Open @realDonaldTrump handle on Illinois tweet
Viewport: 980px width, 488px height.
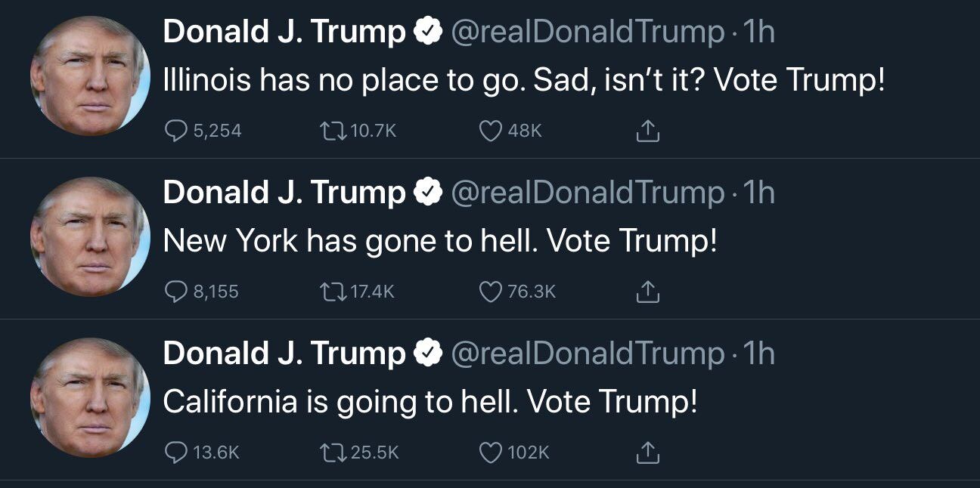pos(587,32)
